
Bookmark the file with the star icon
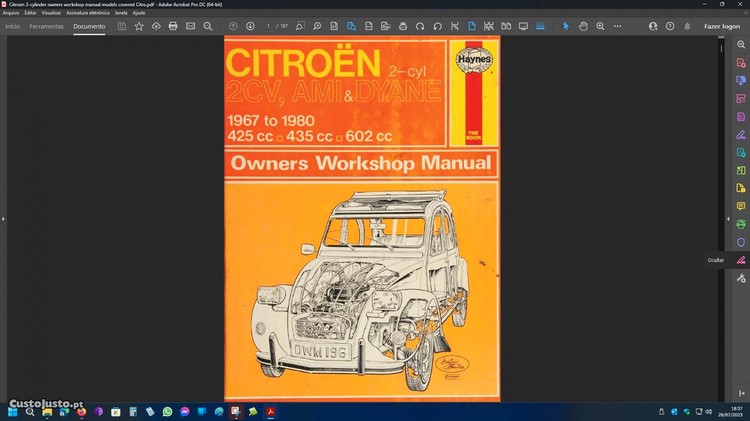point(139,26)
